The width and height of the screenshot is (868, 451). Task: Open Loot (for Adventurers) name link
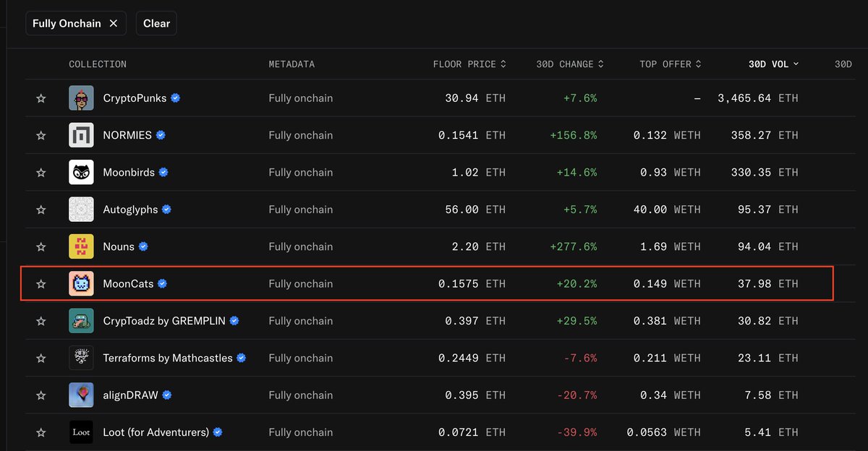click(x=156, y=433)
